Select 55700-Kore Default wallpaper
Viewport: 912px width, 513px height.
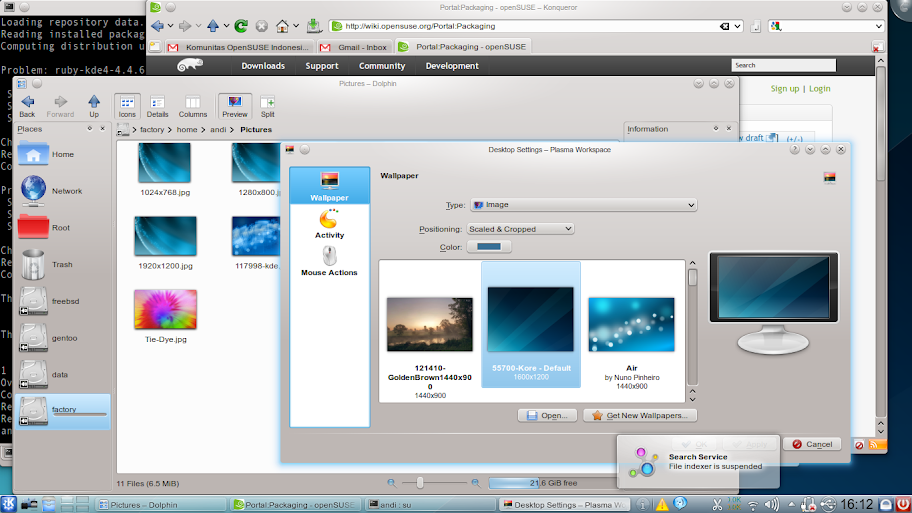[x=530, y=325]
